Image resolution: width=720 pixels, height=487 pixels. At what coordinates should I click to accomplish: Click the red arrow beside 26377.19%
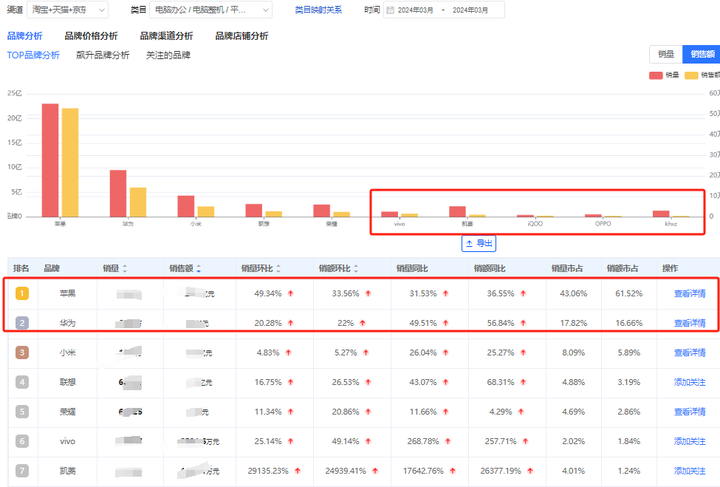(530, 471)
